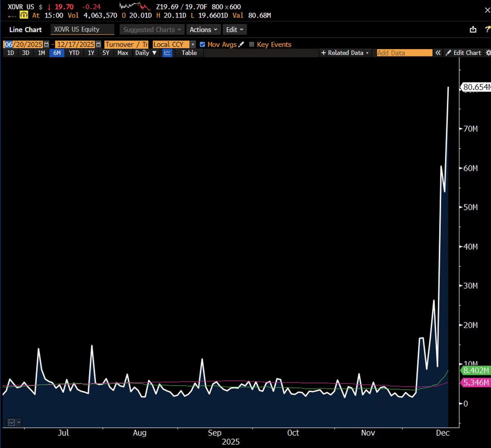Viewport: 491px width, 448px height.
Task: Click the Add Data input field
Action: 404,53
